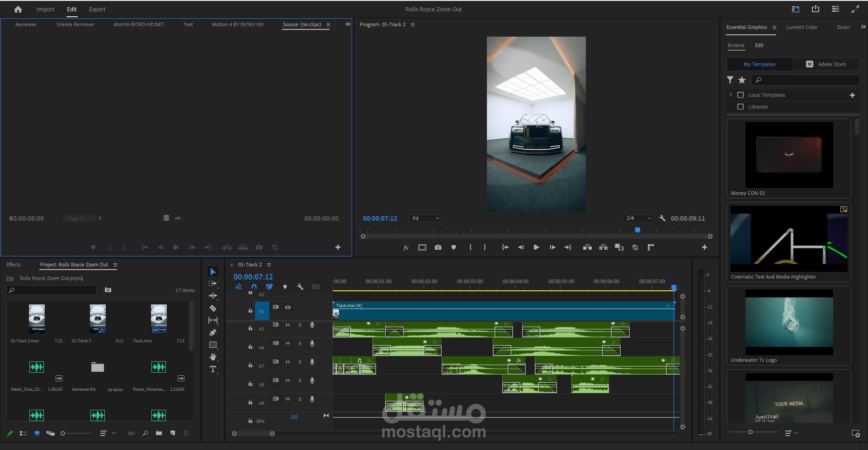
Task: Mark Out point in Program monitor
Action: 485,247
